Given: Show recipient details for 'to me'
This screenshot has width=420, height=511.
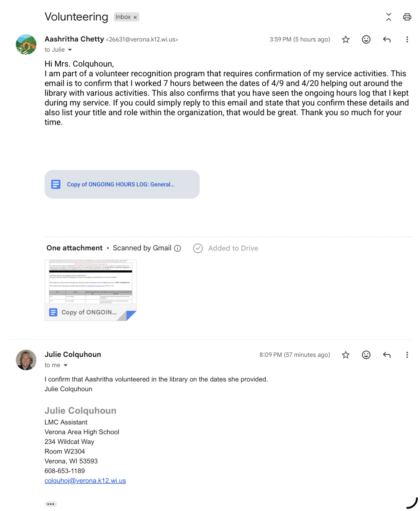Looking at the screenshot, I should (65, 365).
